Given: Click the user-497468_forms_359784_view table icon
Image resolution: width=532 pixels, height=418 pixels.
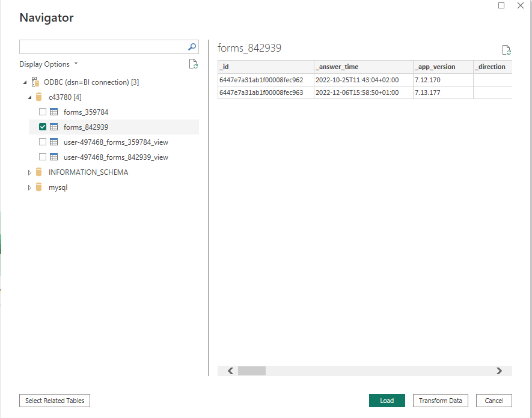Looking at the screenshot, I should 54,142.
